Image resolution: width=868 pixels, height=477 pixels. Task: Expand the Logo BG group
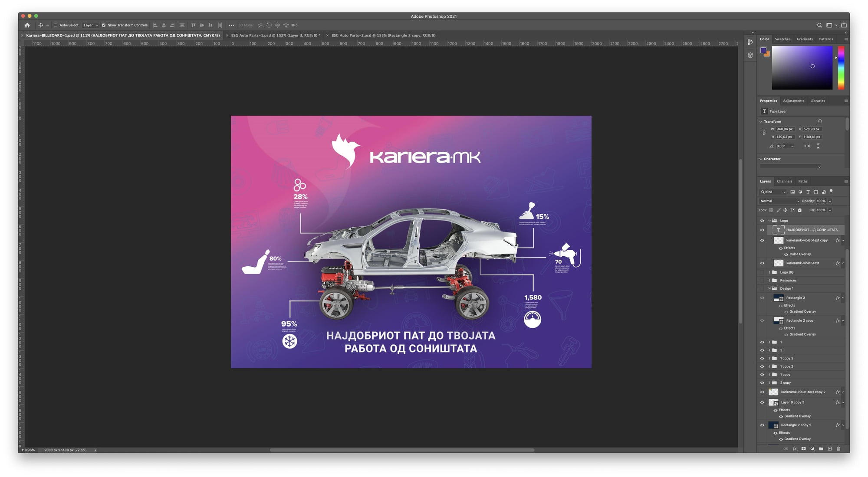coord(769,272)
